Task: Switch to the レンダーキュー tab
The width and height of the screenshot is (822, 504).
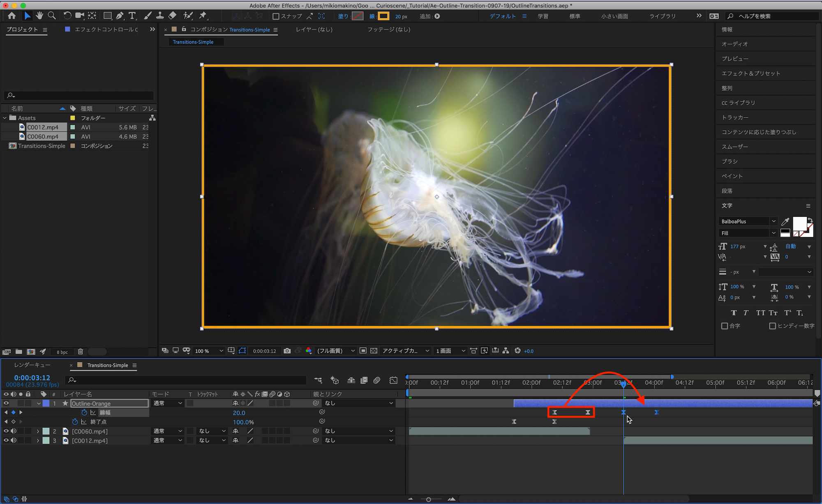Action: click(x=32, y=365)
